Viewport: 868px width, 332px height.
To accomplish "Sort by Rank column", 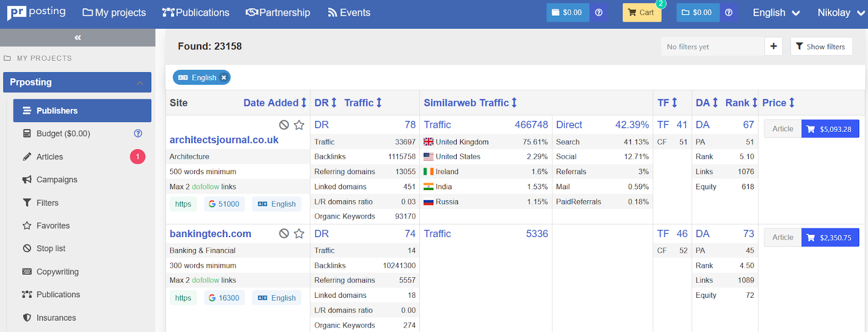I will pos(742,103).
